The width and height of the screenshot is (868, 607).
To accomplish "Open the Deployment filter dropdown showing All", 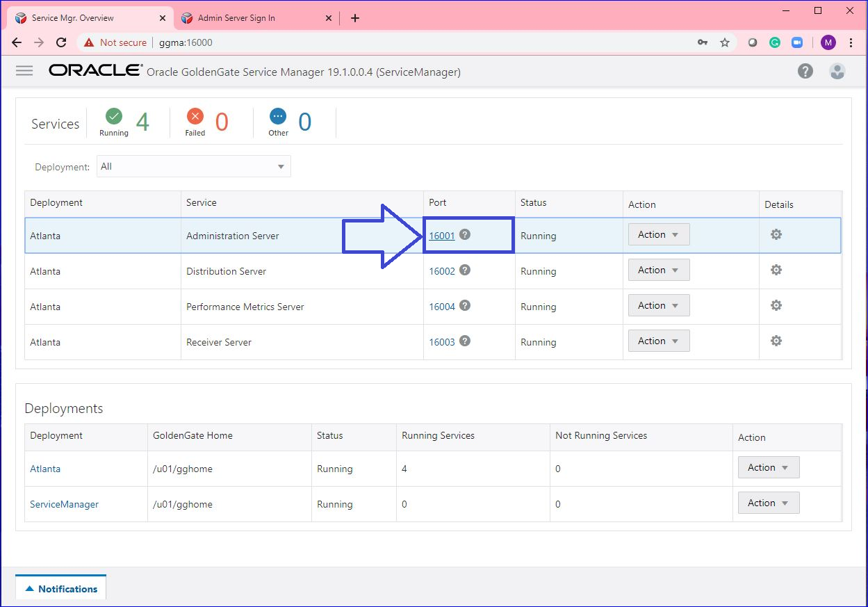I will click(194, 166).
